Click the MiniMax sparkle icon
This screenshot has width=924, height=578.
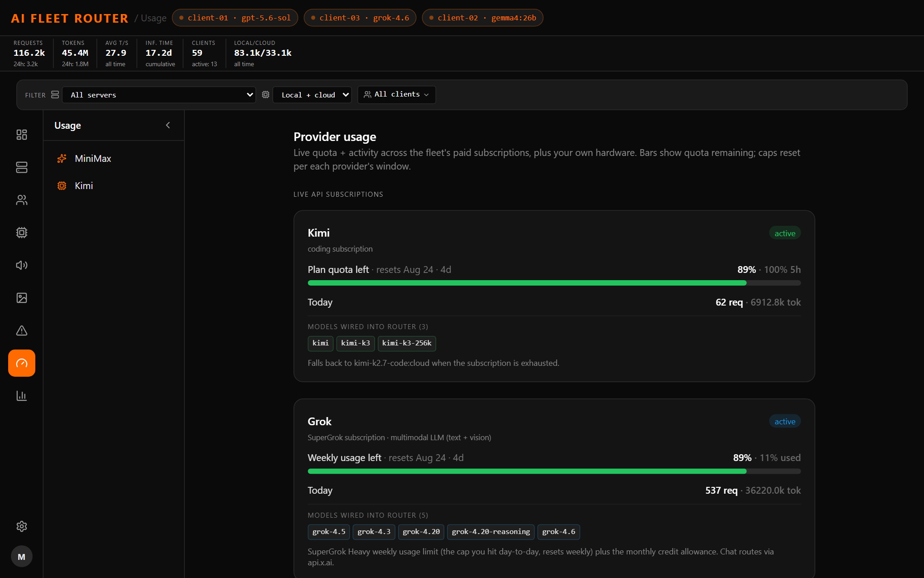click(62, 159)
